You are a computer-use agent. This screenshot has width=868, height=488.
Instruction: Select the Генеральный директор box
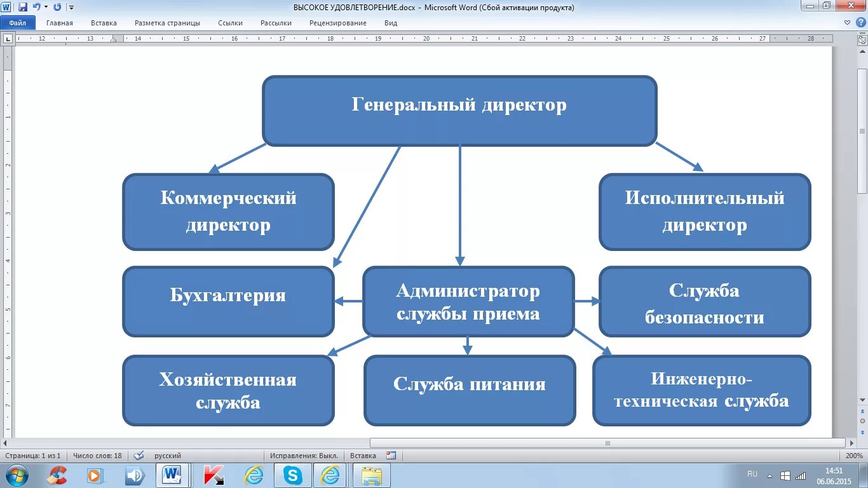pos(459,111)
